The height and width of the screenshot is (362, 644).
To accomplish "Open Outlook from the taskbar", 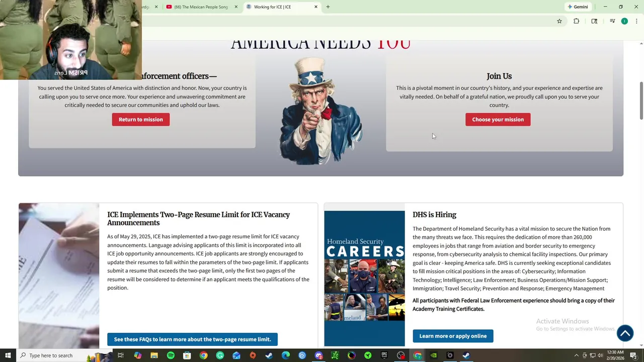I will coord(236,355).
